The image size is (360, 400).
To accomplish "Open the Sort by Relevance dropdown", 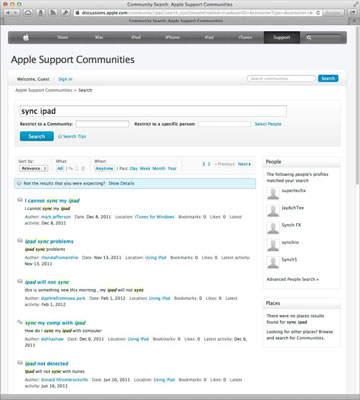I will (34, 168).
